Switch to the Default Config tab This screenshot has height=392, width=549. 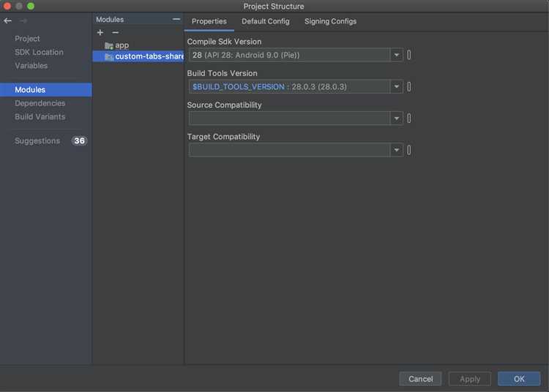click(266, 21)
